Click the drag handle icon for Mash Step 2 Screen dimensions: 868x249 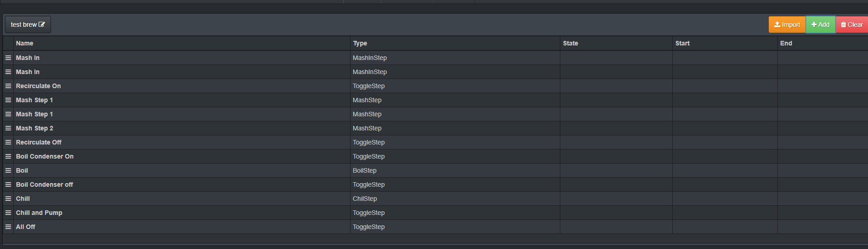tap(8, 128)
